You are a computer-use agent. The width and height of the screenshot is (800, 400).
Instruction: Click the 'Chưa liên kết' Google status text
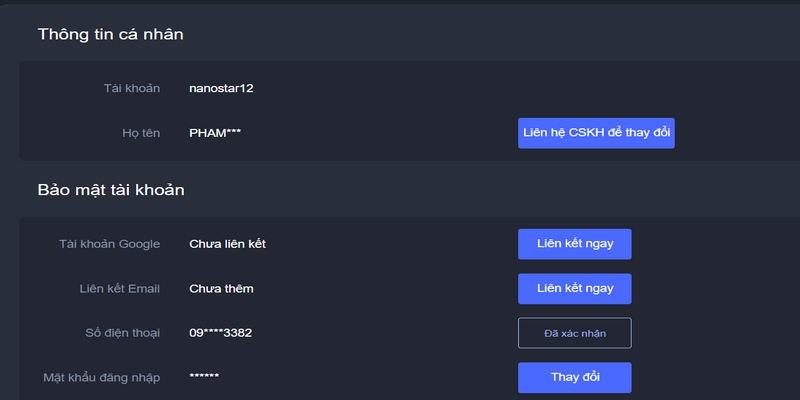(227, 244)
